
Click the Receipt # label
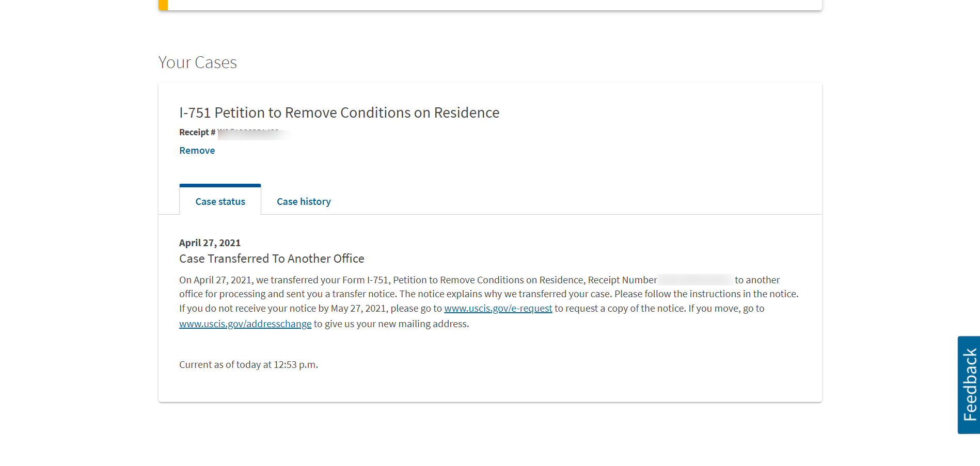click(x=197, y=133)
